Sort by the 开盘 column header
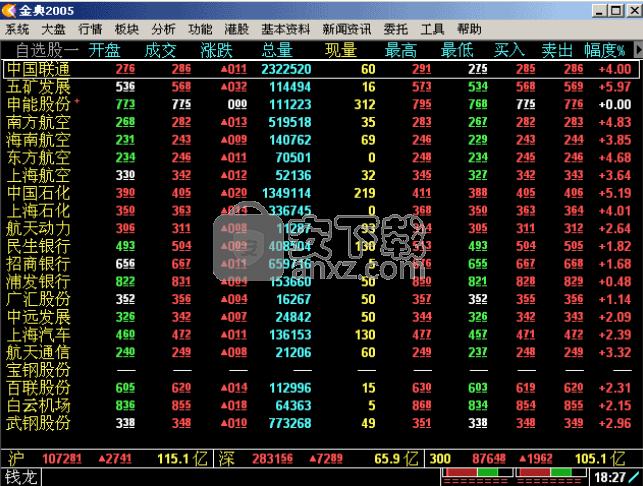The image size is (643, 486). (x=104, y=50)
